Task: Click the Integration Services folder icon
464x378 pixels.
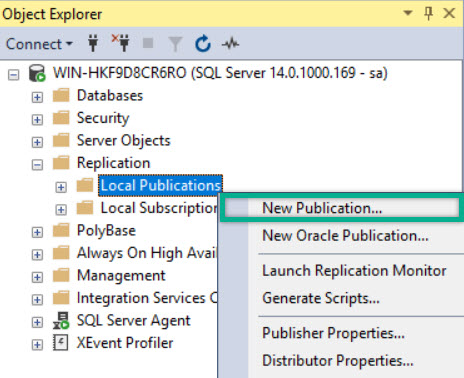Action: [61, 298]
